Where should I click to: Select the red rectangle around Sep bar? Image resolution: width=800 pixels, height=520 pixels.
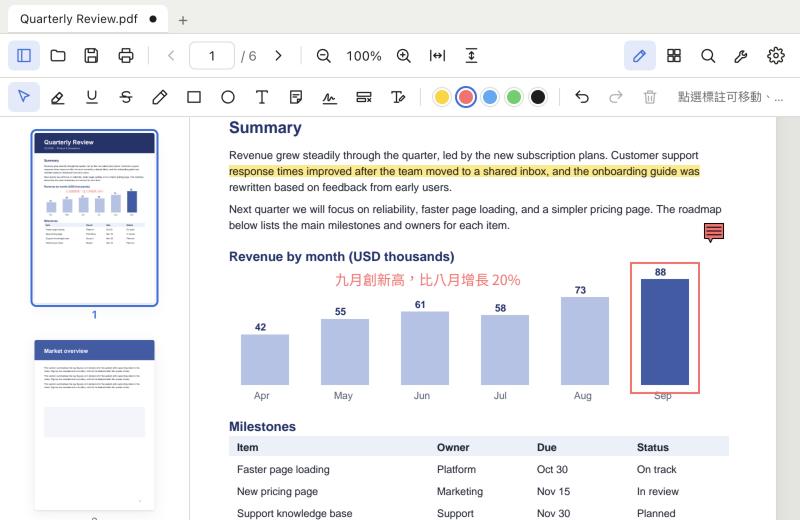(x=665, y=328)
